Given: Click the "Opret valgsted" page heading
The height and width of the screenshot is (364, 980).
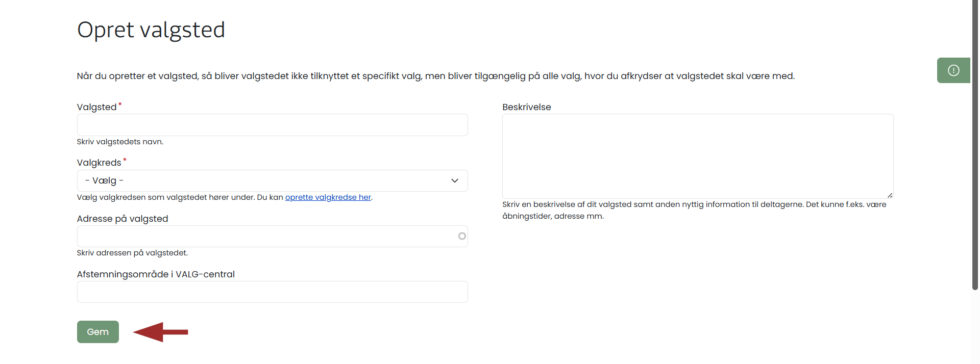Looking at the screenshot, I should pyautogui.click(x=151, y=30).
